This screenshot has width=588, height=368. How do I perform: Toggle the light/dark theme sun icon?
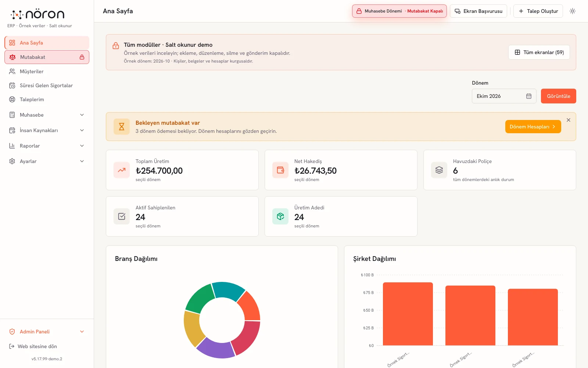click(573, 11)
